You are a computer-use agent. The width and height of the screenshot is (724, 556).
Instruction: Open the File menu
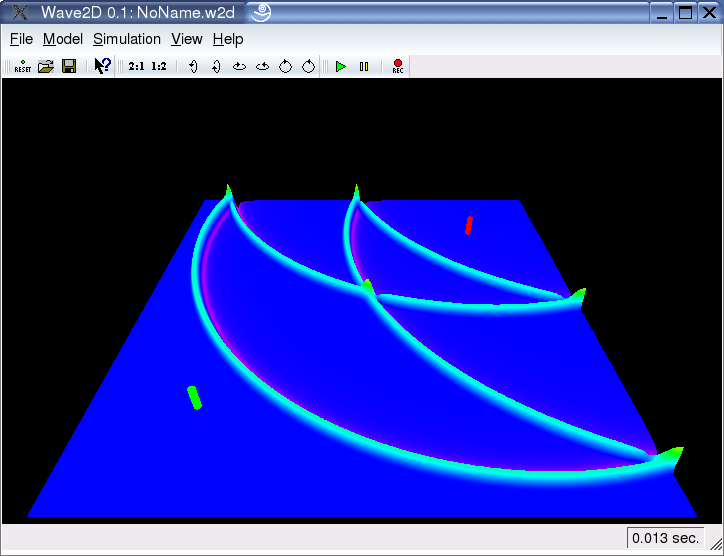21,39
